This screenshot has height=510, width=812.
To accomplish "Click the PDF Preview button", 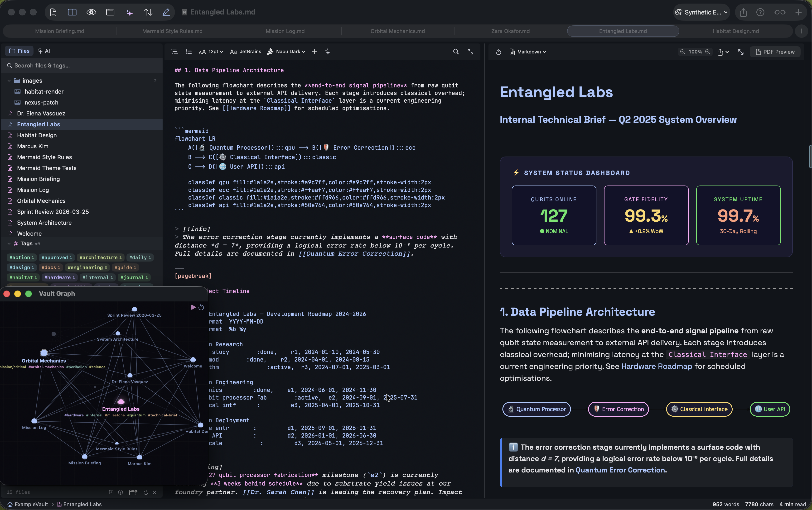I will (x=775, y=52).
